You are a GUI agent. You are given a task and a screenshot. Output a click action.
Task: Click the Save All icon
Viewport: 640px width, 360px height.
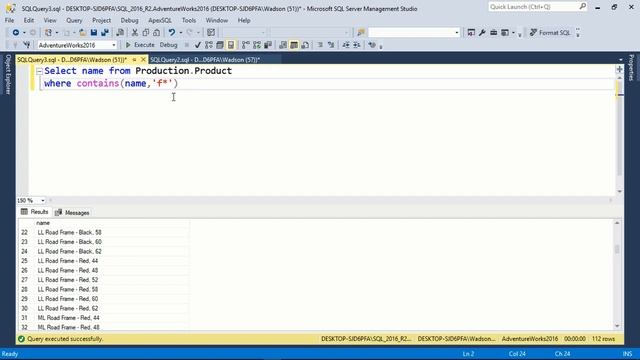pyautogui.click(x=105, y=33)
